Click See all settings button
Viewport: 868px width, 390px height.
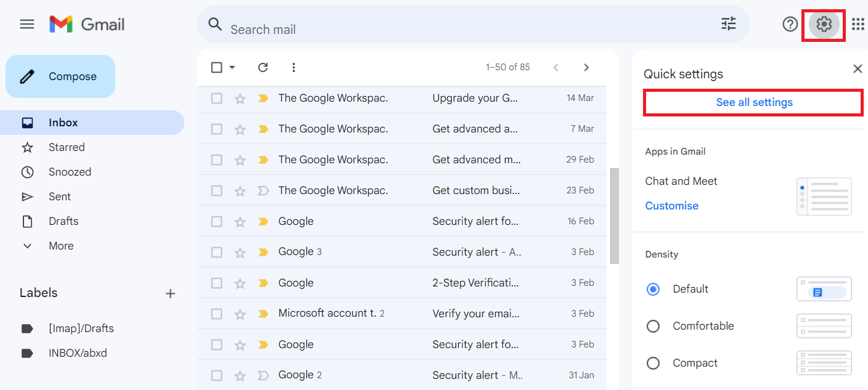coord(754,102)
